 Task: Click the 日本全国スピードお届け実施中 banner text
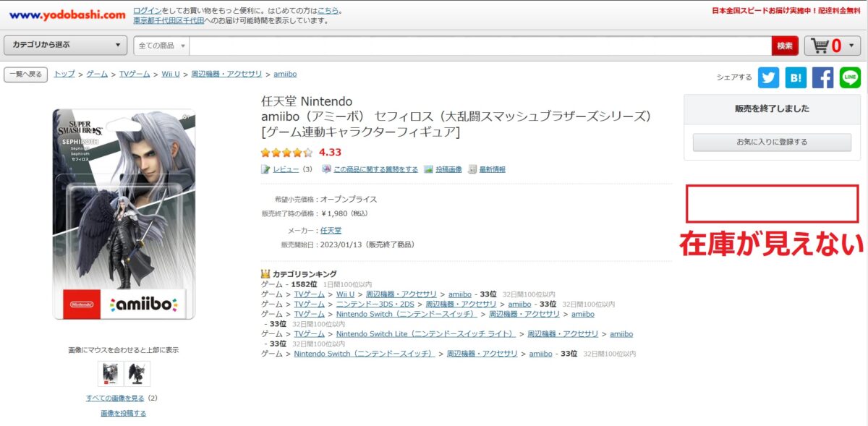tap(788, 11)
